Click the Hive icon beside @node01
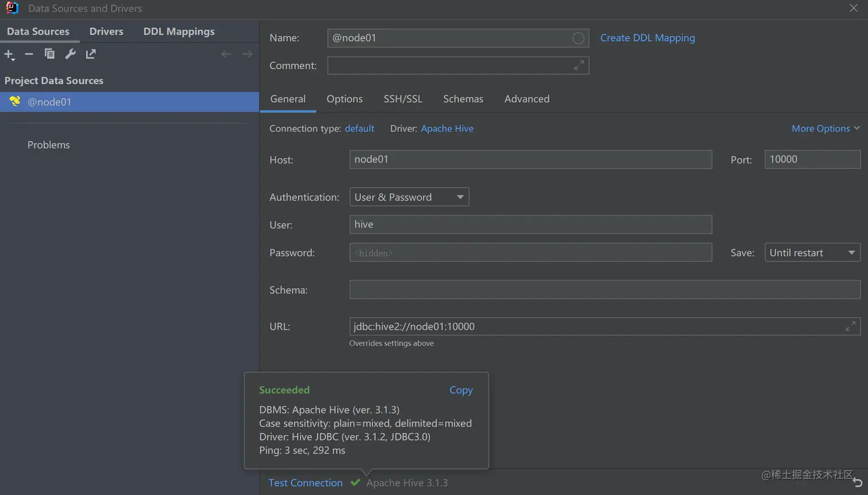868x495 pixels. [15, 102]
